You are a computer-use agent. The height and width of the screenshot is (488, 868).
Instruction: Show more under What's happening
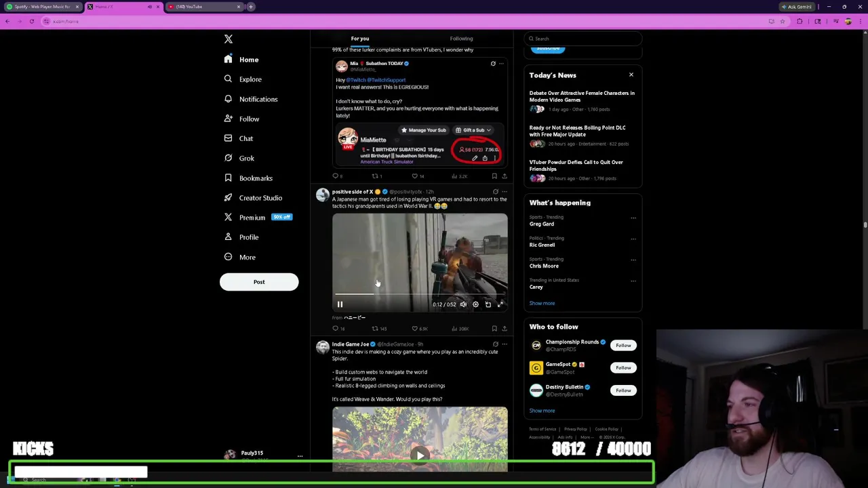(x=542, y=303)
